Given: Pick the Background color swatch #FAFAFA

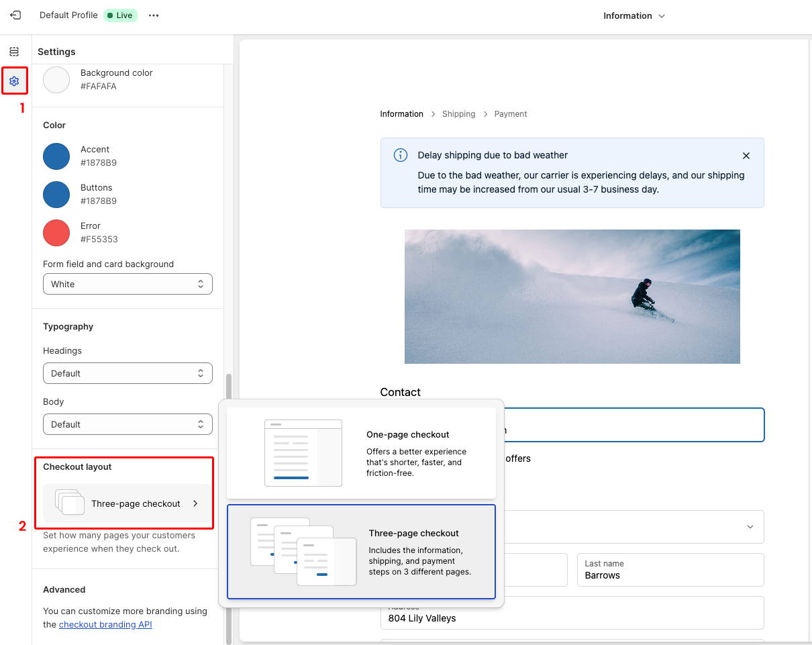Looking at the screenshot, I should (56, 80).
